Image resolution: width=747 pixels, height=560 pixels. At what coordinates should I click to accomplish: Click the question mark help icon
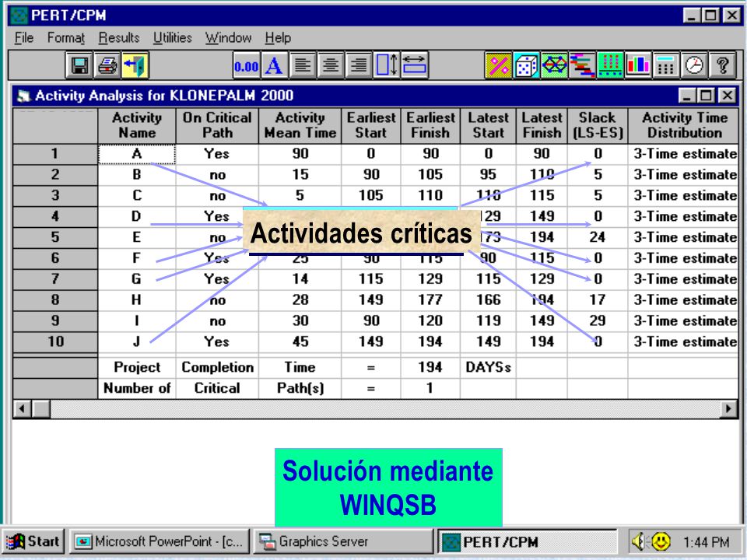tap(722, 65)
